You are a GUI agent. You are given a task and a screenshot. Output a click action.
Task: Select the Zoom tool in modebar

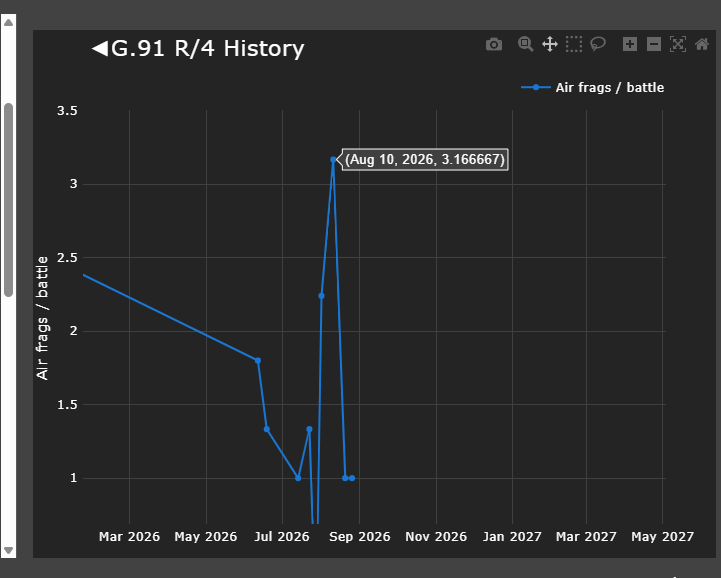pos(525,45)
